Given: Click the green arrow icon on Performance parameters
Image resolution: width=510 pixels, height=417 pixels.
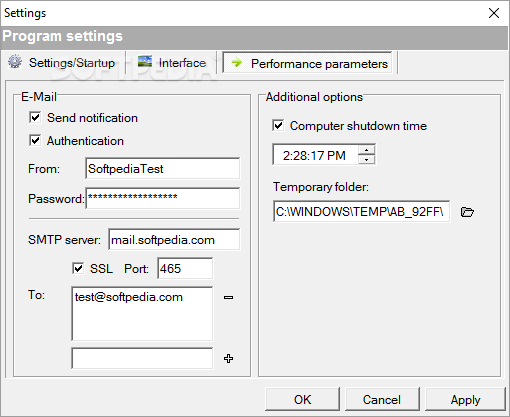Looking at the screenshot, I should click(x=237, y=62).
